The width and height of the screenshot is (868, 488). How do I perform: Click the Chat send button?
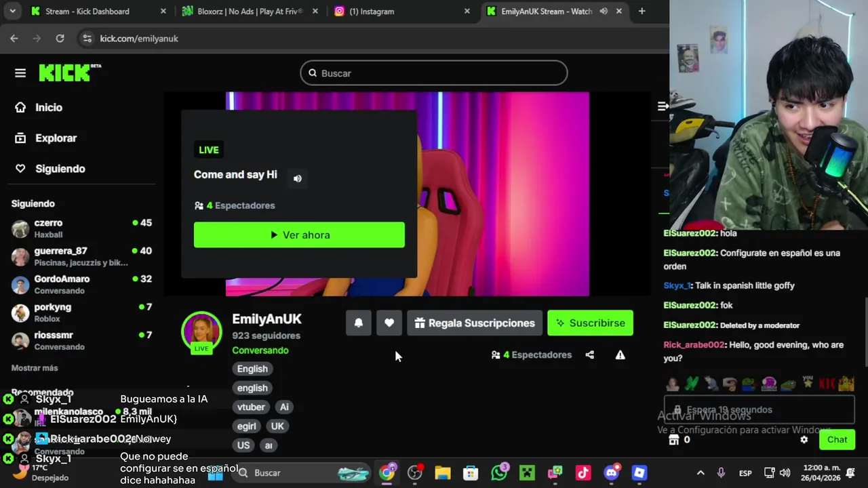pos(837,439)
